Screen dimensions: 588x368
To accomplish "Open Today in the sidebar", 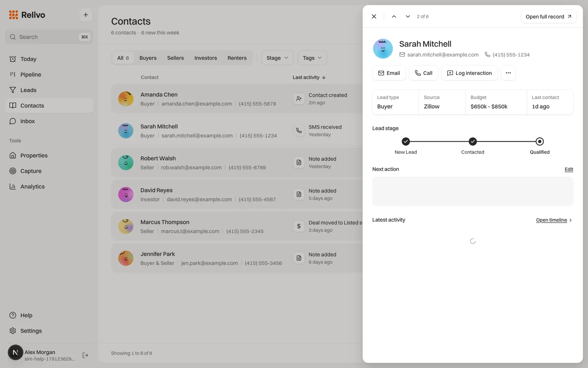I will 49,59.
